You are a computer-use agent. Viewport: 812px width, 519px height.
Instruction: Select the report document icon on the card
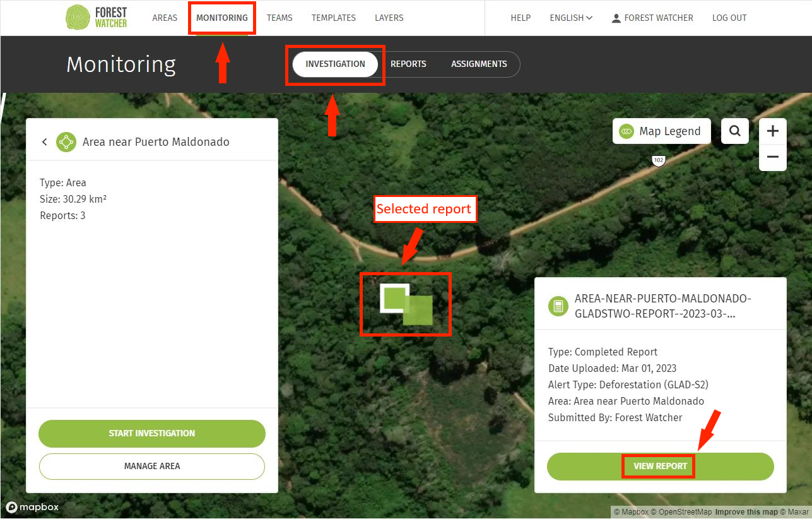click(x=558, y=306)
